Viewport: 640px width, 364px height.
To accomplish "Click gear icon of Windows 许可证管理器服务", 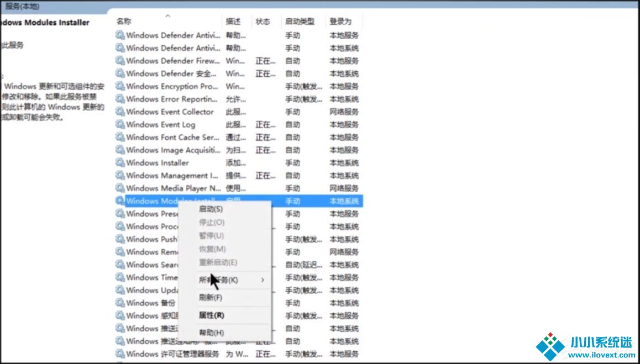I will tap(120, 354).
